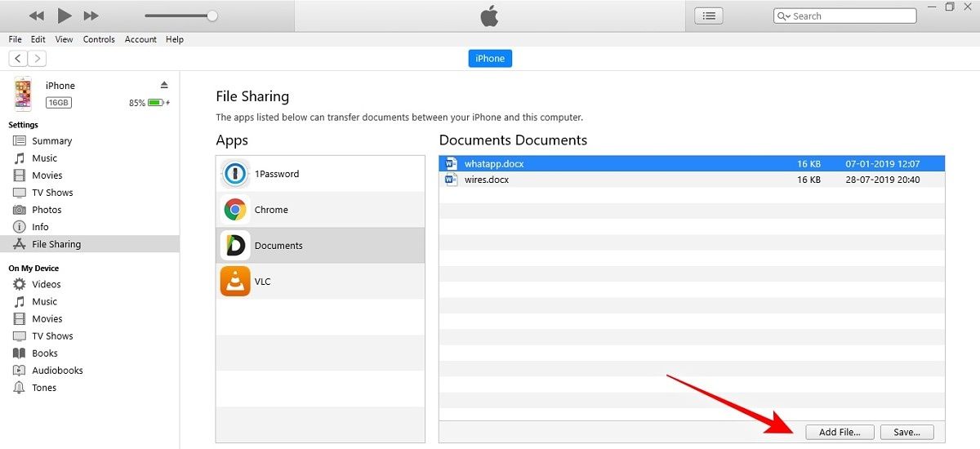Click the iPhone device tab button
This screenshot has height=449, width=980.
pyautogui.click(x=490, y=58)
